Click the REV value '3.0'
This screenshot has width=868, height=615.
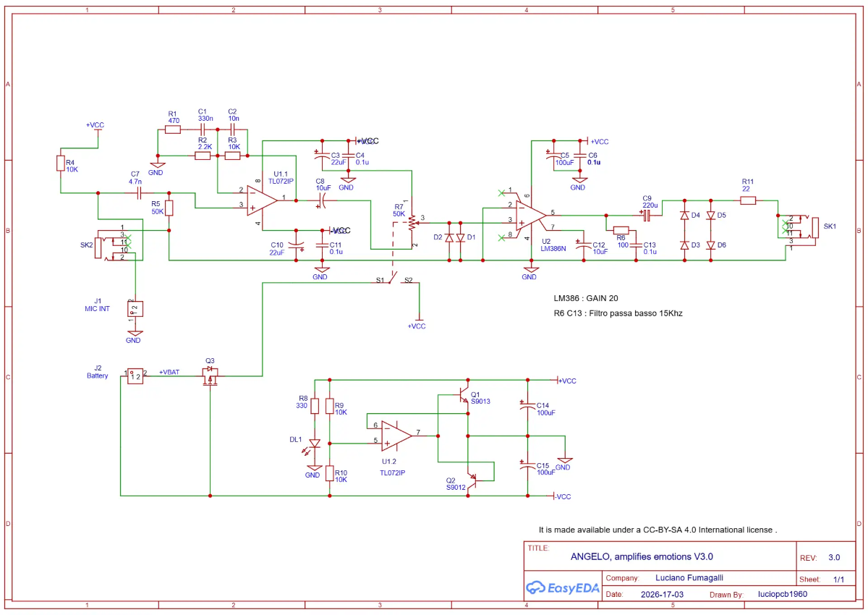(x=834, y=558)
